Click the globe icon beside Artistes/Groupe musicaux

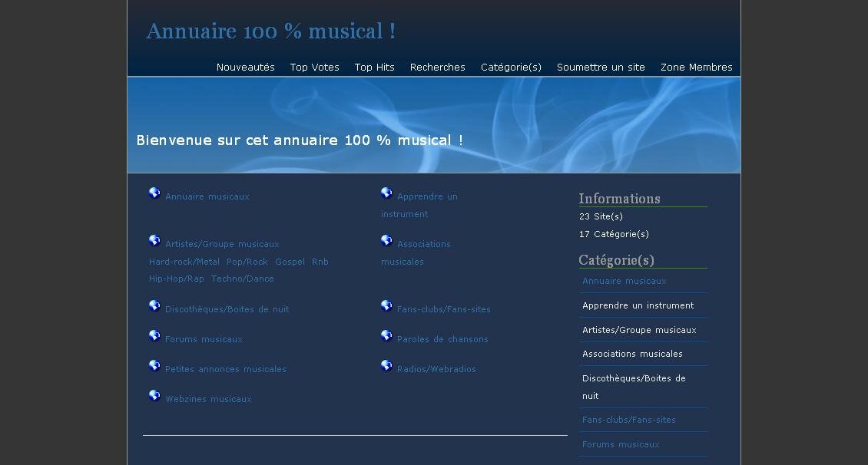154,240
